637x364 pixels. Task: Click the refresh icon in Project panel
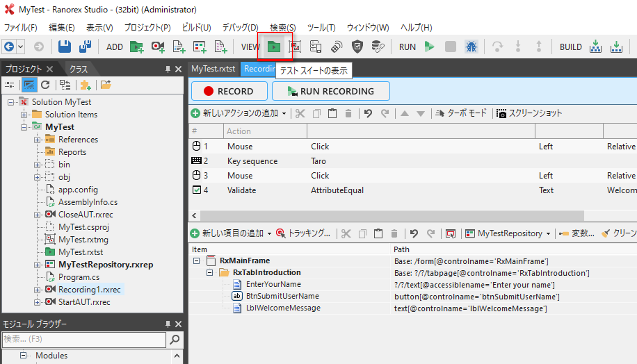click(45, 85)
